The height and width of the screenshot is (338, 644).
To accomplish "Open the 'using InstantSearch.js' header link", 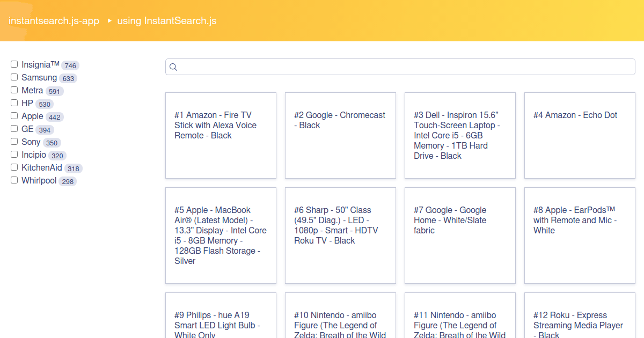I will (166, 21).
